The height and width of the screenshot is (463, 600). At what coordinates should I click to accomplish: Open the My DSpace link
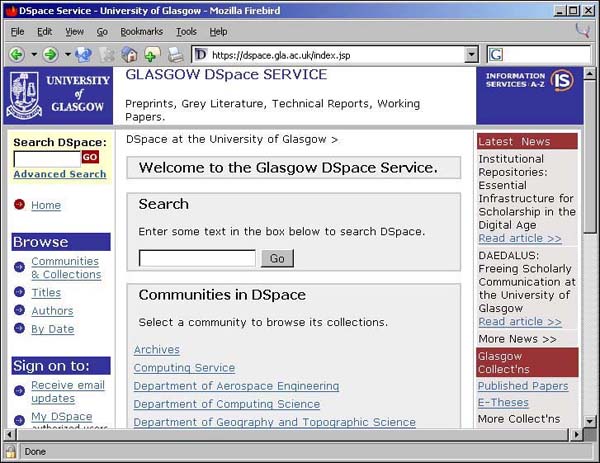click(x=62, y=416)
